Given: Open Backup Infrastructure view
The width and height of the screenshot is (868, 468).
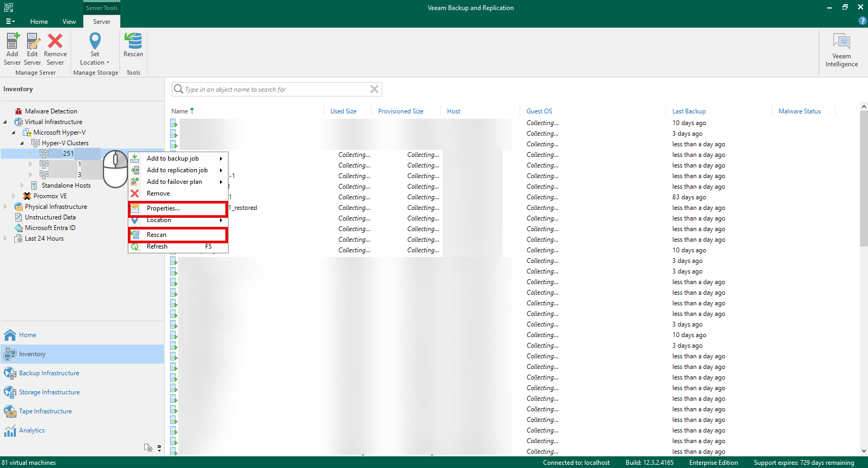Looking at the screenshot, I should point(49,373).
